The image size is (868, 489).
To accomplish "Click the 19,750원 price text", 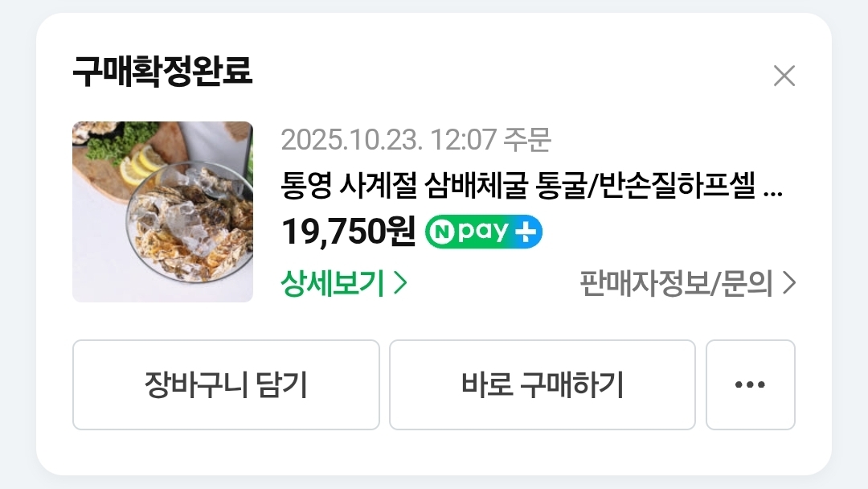I will (349, 232).
